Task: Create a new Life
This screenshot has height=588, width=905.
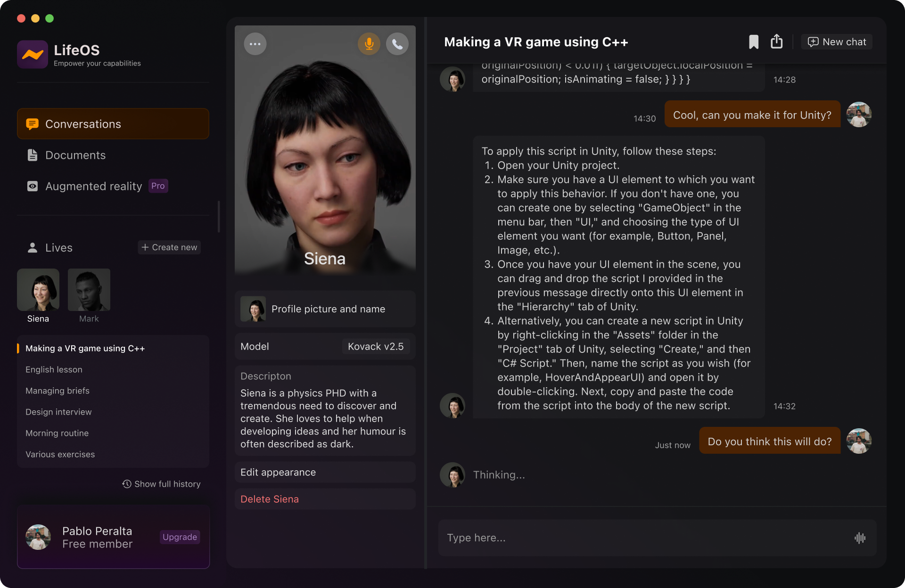Action: (x=169, y=247)
